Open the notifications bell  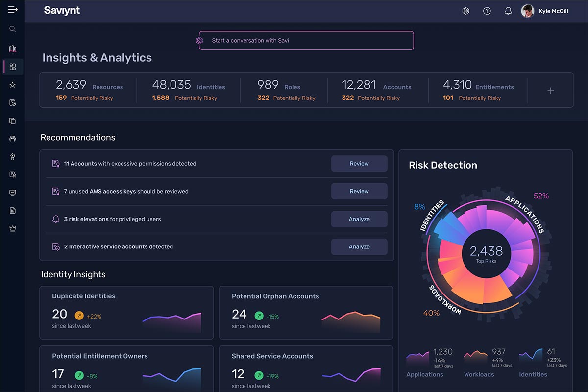(x=508, y=11)
